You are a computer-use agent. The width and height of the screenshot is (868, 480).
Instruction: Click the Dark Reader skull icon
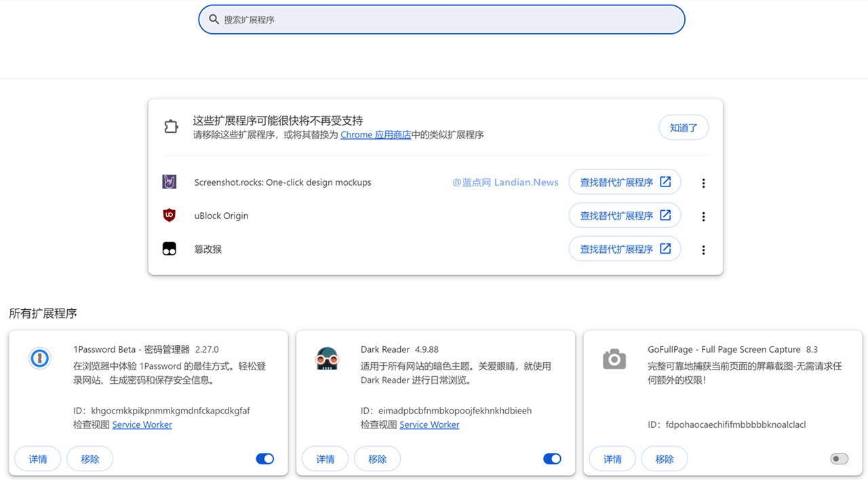(327, 358)
